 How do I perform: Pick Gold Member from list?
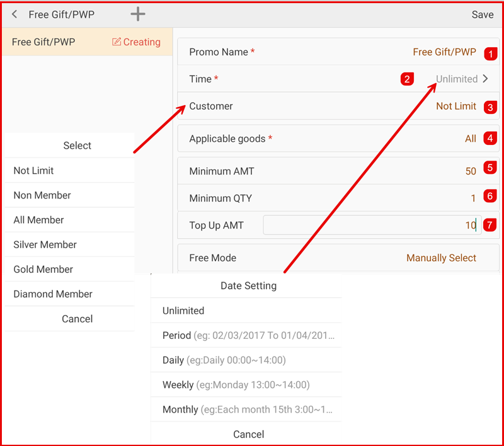pos(43,269)
